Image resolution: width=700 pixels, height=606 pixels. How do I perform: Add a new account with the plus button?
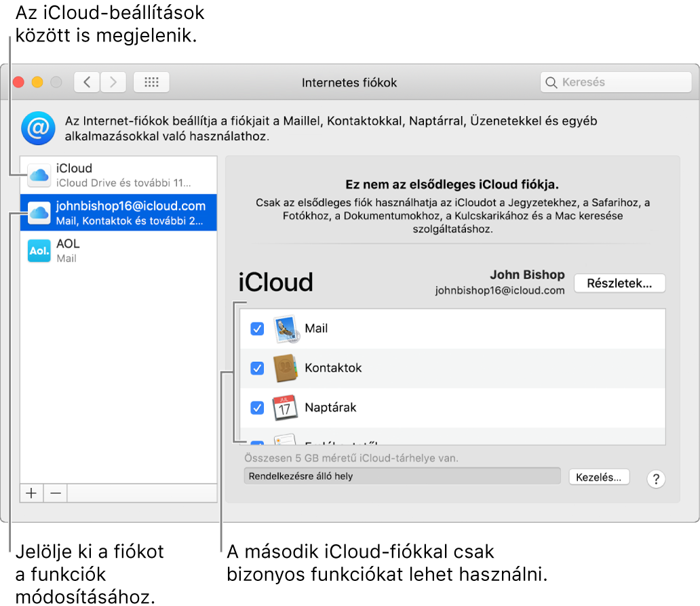click(31, 493)
